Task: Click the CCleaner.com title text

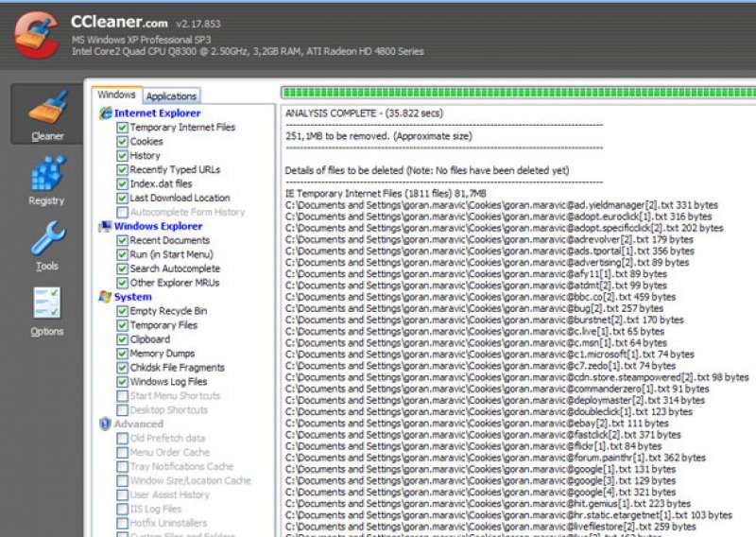Action: (x=119, y=22)
